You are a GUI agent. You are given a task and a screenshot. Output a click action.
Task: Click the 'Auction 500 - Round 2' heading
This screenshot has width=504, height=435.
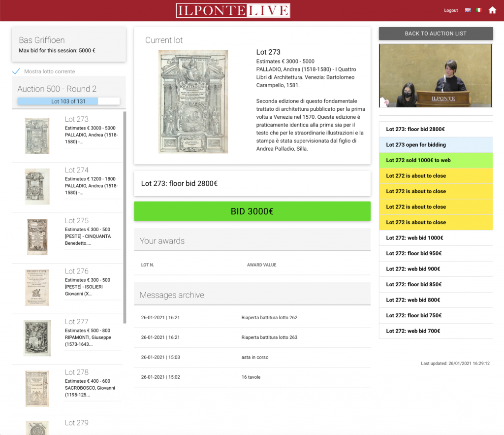click(x=57, y=89)
